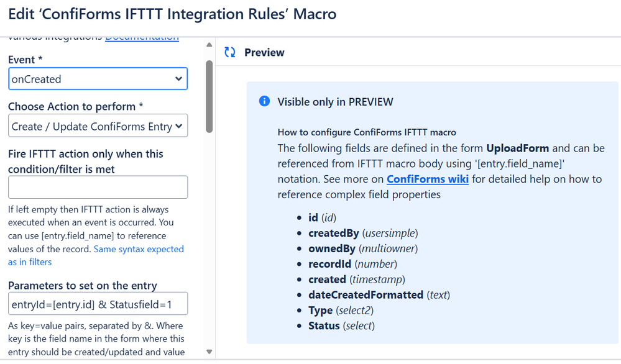Image resolution: width=621 pixels, height=364 pixels.
Task: Click the scrollbar down arrow
Action: coord(209,352)
